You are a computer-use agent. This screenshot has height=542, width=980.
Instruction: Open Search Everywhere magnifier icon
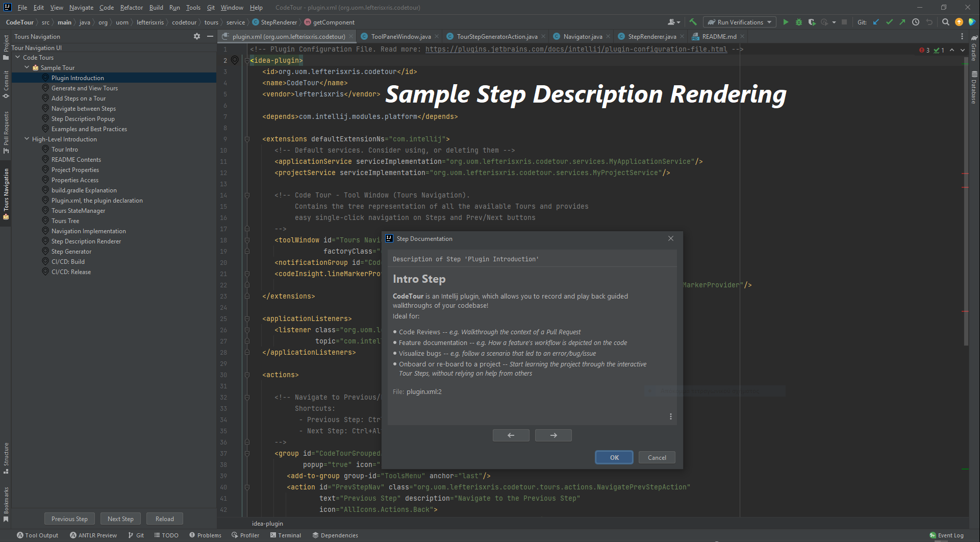pos(946,22)
